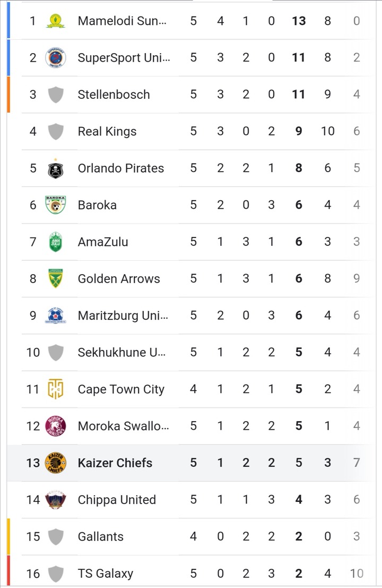This screenshot has width=382, height=588.
Task: Click the grey shield beside TS Galaxy
Action: tap(56, 574)
